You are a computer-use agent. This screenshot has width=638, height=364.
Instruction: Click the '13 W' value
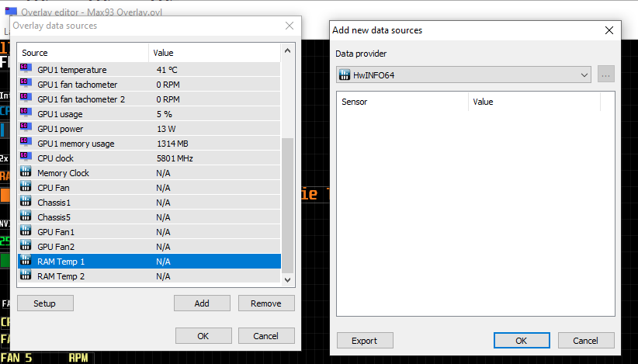pyautogui.click(x=166, y=129)
